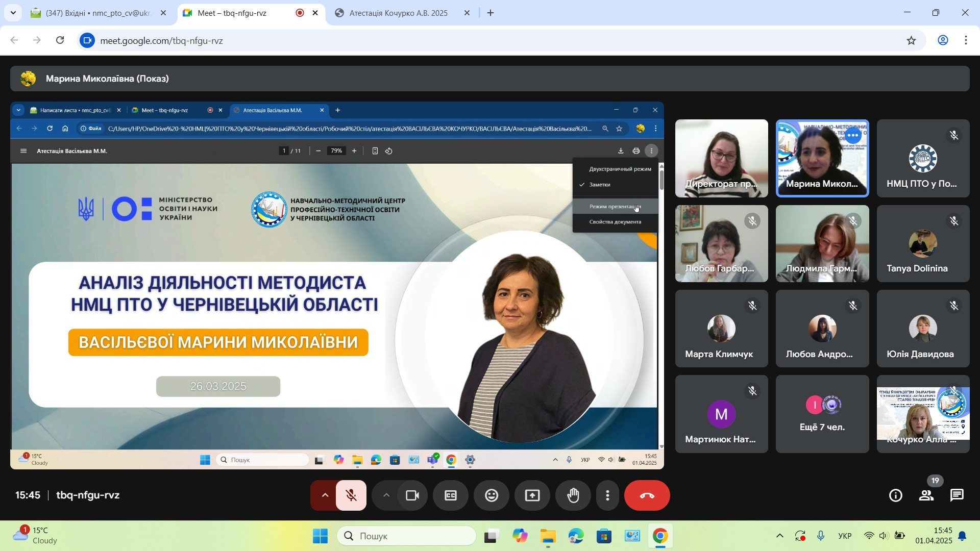Open meeting details info icon
The height and width of the screenshot is (551, 980).
coord(896,495)
